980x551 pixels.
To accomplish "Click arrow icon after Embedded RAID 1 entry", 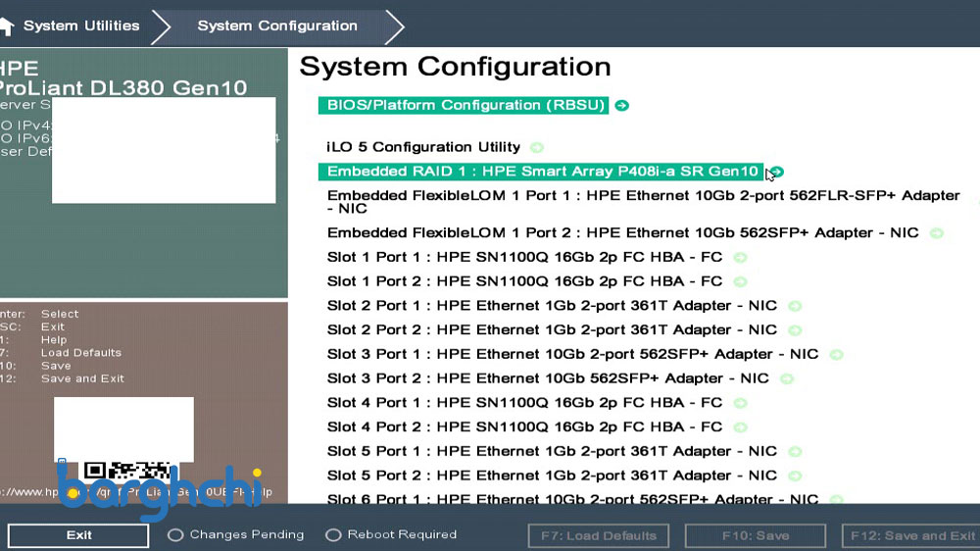I will (777, 172).
